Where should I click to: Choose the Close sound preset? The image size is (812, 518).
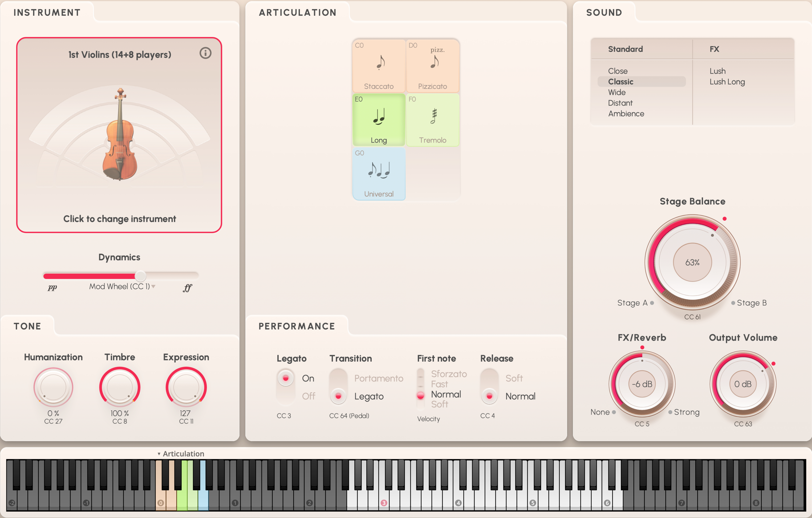click(618, 71)
